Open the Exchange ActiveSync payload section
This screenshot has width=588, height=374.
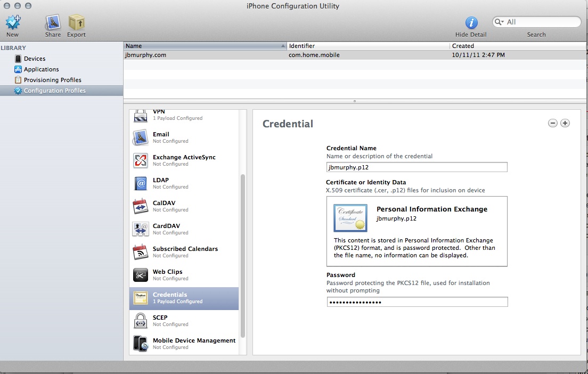pyautogui.click(x=184, y=160)
